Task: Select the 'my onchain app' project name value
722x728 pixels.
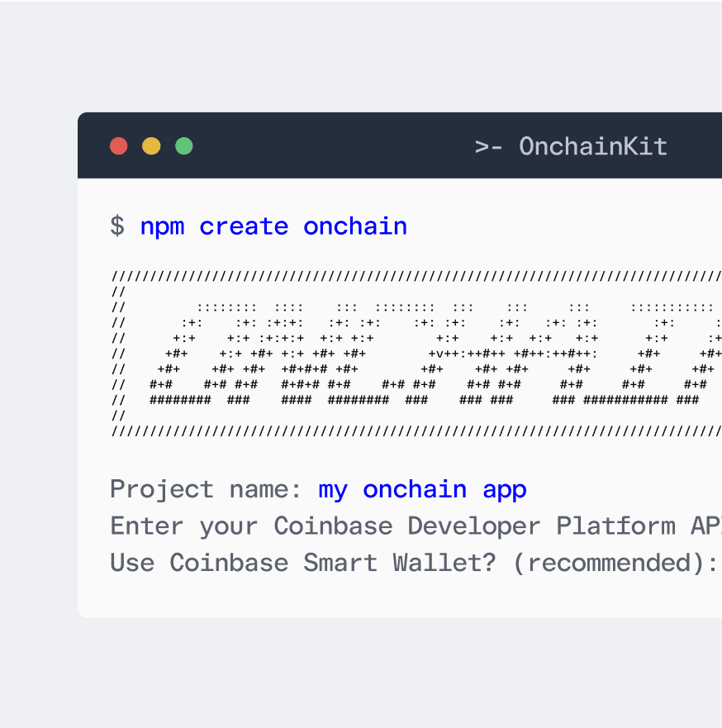Action: (x=422, y=489)
